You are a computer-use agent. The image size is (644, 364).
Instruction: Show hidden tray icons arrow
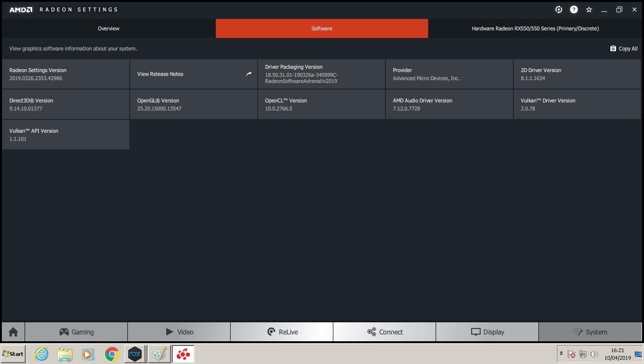[x=561, y=354]
